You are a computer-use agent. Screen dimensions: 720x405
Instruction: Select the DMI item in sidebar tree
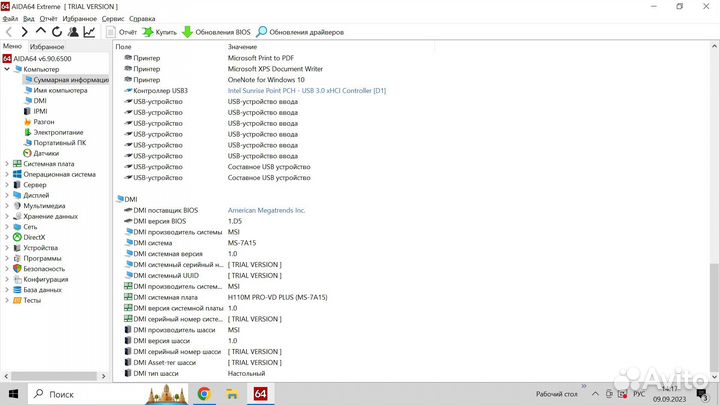point(35,101)
